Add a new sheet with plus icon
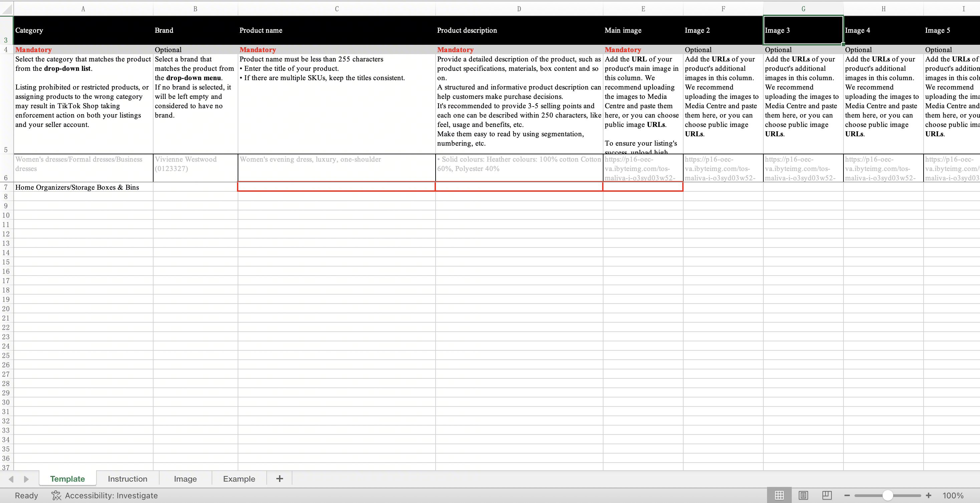This screenshot has height=503, width=980. [280, 479]
